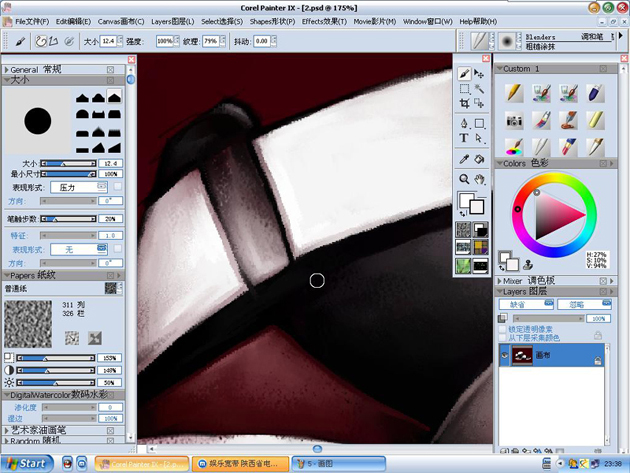Select the Crop tool
The height and width of the screenshot is (473, 630).
[464, 104]
